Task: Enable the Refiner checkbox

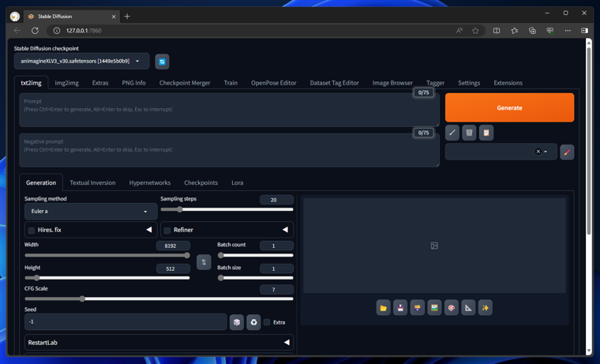Action: 167,231
